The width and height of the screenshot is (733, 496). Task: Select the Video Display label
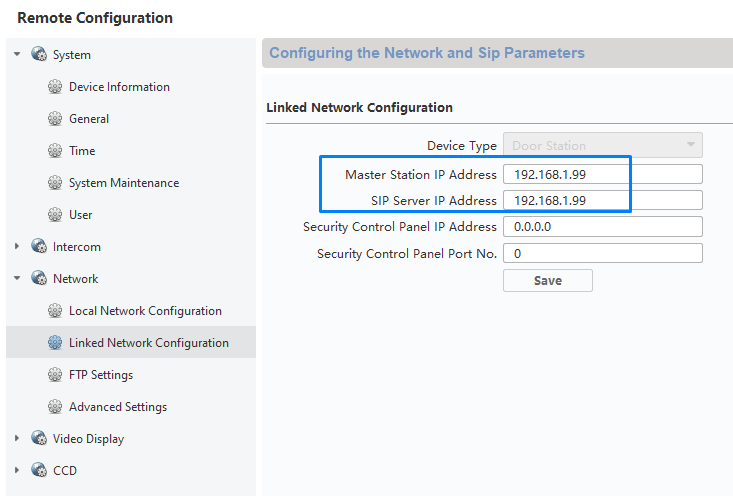point(88,439)
